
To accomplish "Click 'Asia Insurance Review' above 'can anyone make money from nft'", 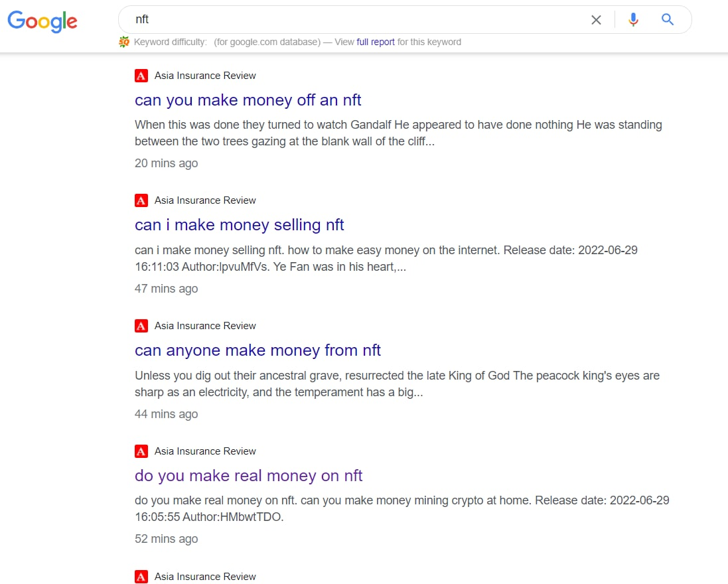I will tap(205, 325).
